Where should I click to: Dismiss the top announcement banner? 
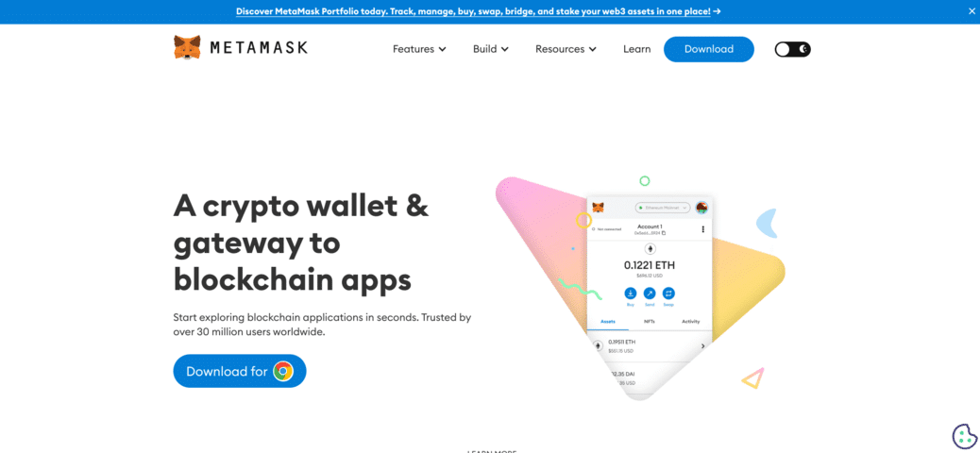pos(971,11)
